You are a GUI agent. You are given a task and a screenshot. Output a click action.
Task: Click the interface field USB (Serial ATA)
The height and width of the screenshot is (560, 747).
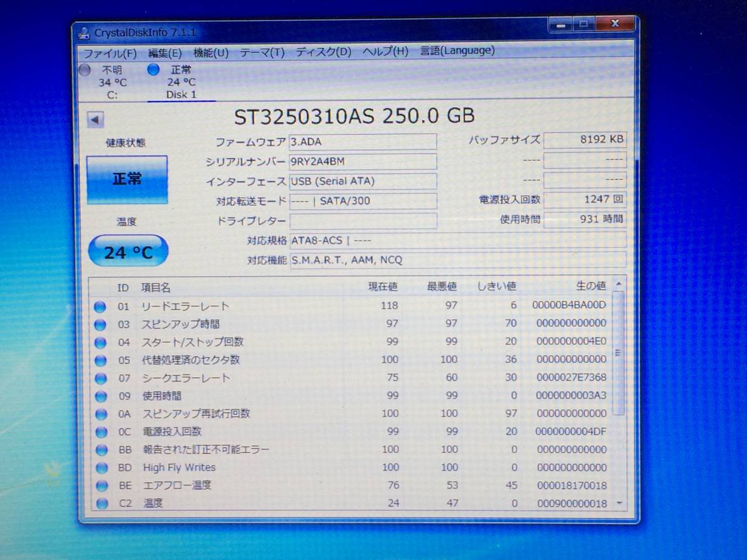[363, 182]
